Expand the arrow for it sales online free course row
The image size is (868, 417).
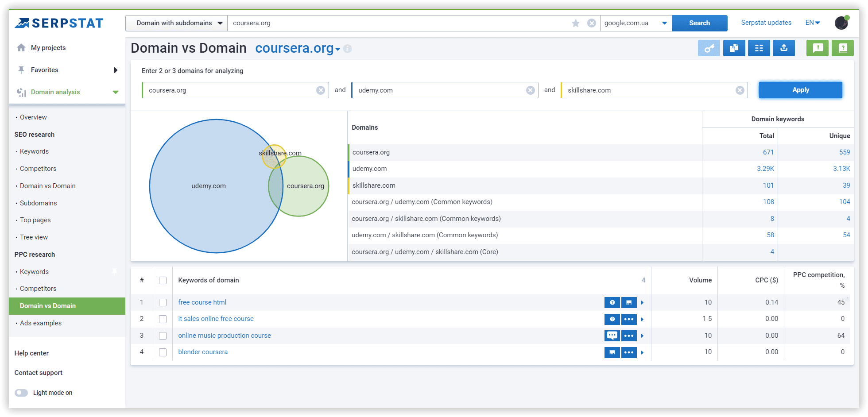click(x=642, y=319)
